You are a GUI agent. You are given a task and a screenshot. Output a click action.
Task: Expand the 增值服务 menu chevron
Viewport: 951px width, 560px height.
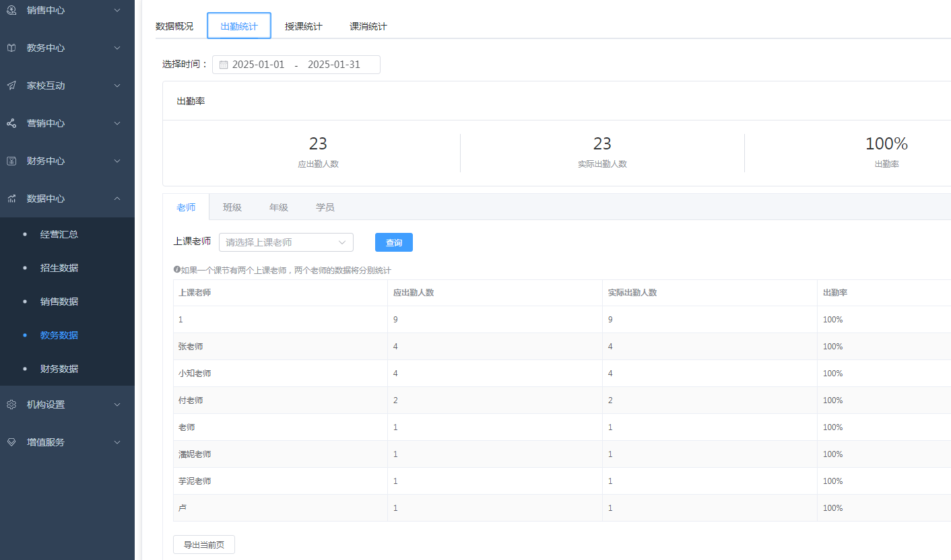[x=117, y=442]
